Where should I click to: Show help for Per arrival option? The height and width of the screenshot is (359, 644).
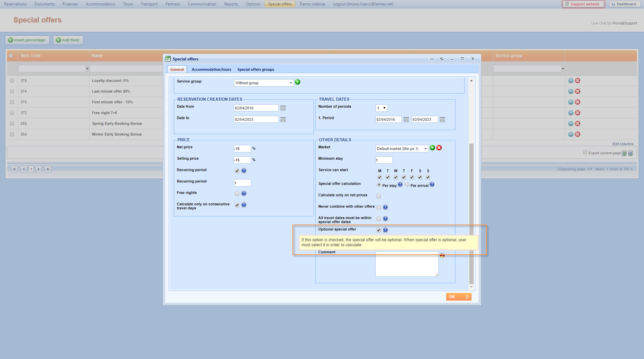pos(432,184)
